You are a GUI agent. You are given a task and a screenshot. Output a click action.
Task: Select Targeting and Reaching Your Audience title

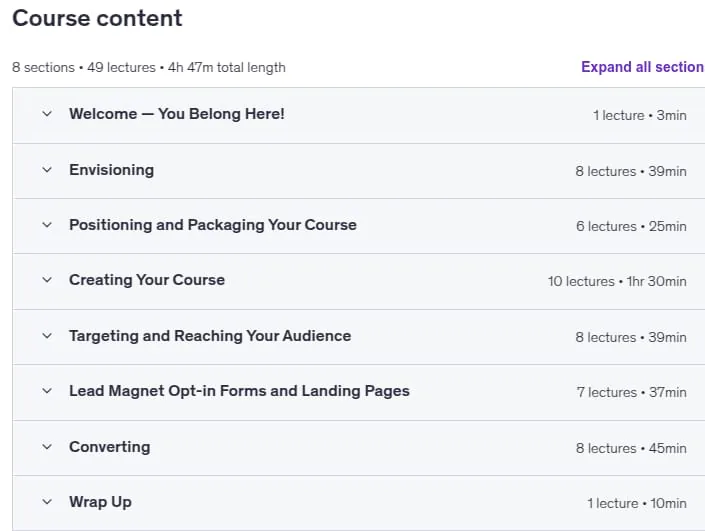coord(210,336)
